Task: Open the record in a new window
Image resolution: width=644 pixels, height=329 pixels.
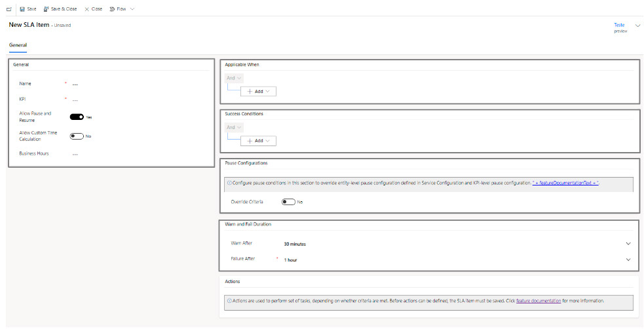Action: 9,9
